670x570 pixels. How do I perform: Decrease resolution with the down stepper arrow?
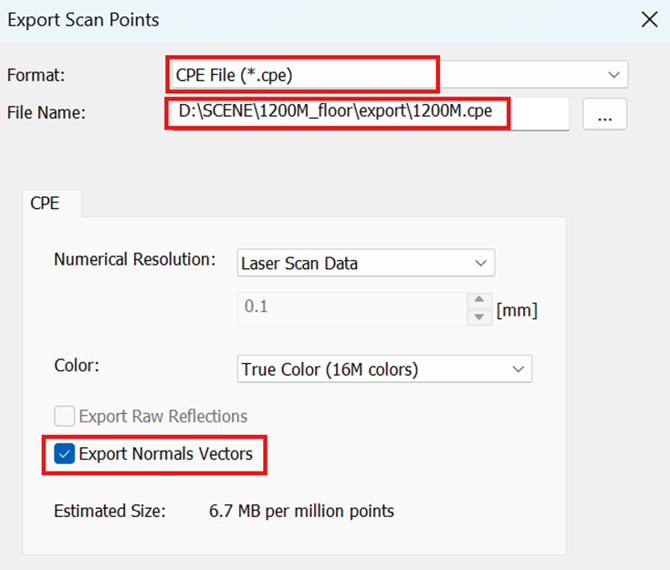click(480, 316)
